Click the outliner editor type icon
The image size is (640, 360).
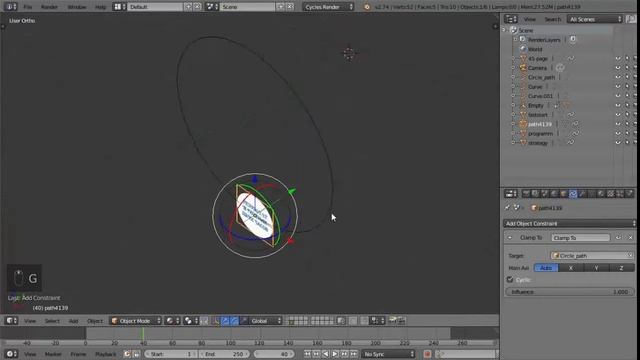pos(511,19)
